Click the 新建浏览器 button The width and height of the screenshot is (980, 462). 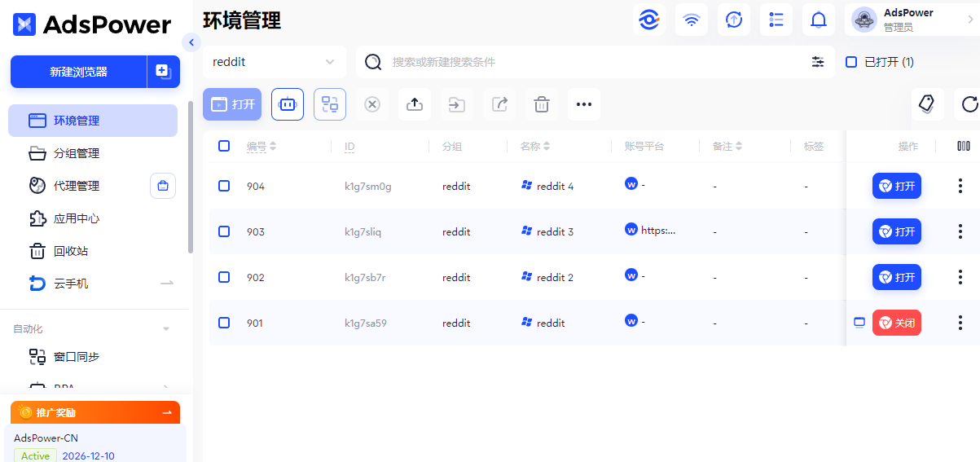click(78, 72)
